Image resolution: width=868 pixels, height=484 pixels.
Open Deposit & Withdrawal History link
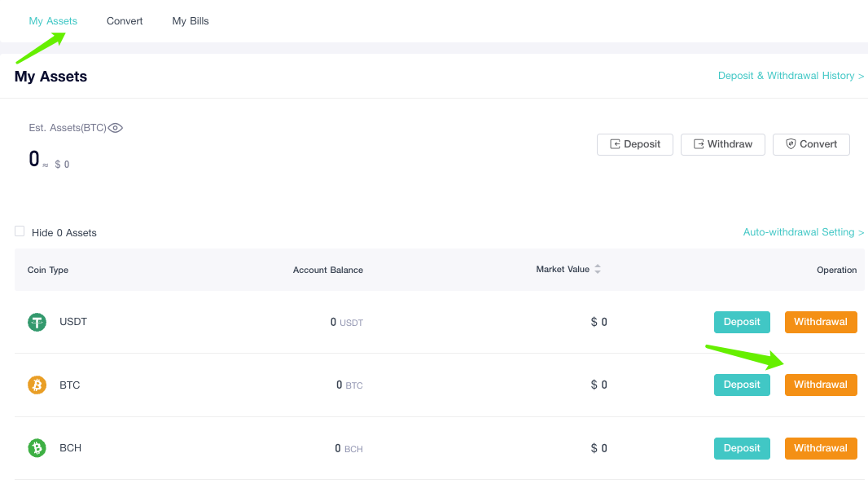click(791, 76)
